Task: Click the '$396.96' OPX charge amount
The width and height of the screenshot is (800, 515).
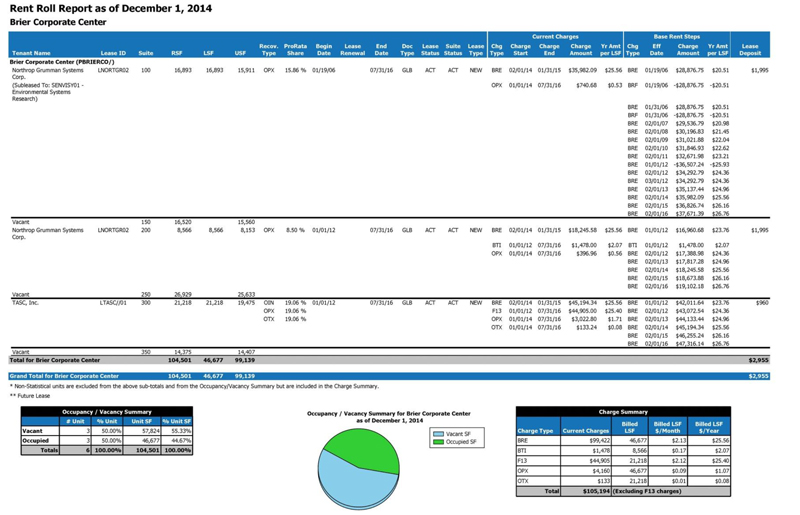Action: tap(586, 253)
